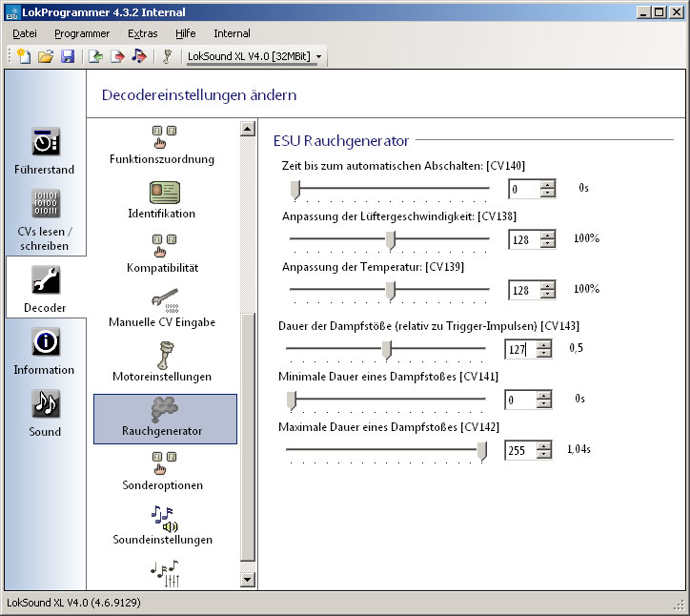
Task: Click the CV141 minimal duration slider thumb
Action: (292, 400)
